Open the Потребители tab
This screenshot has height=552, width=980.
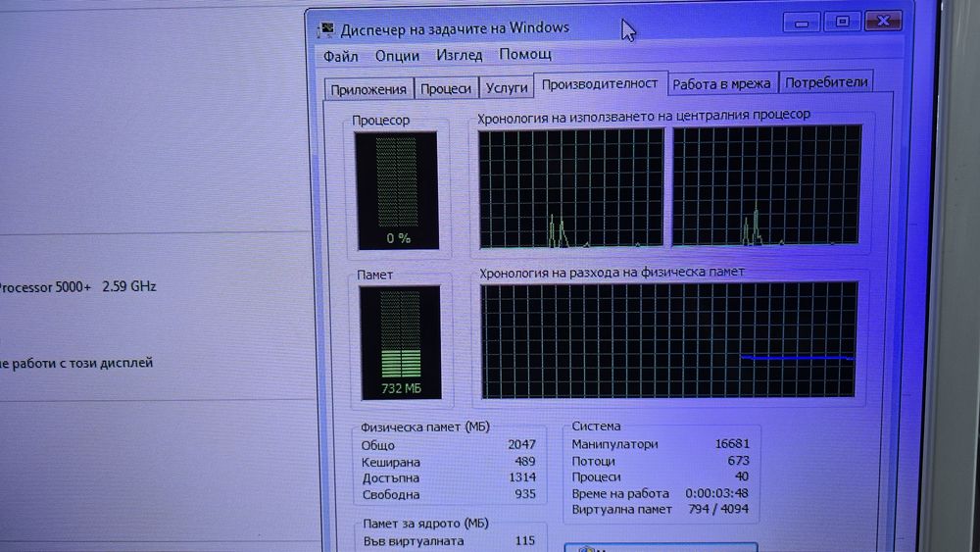(x=826, y=82)
